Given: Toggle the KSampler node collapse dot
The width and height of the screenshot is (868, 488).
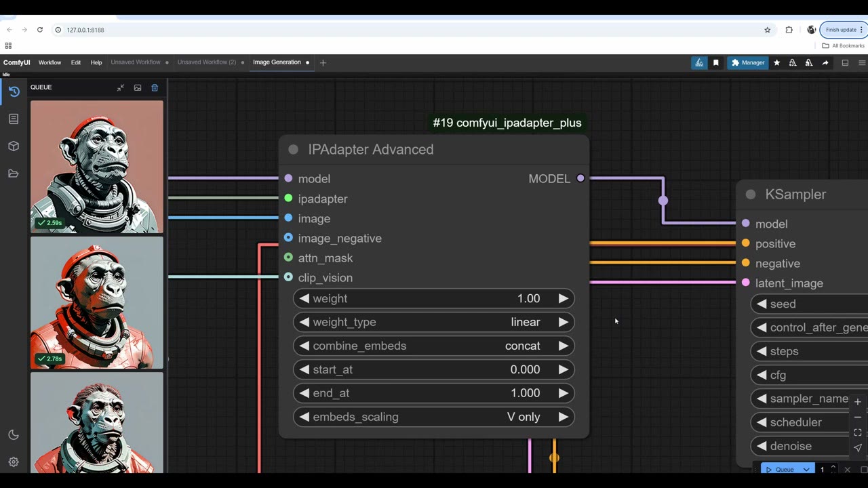Looking at the screenshot, I should pyautogui.click(x=751, y=195).
